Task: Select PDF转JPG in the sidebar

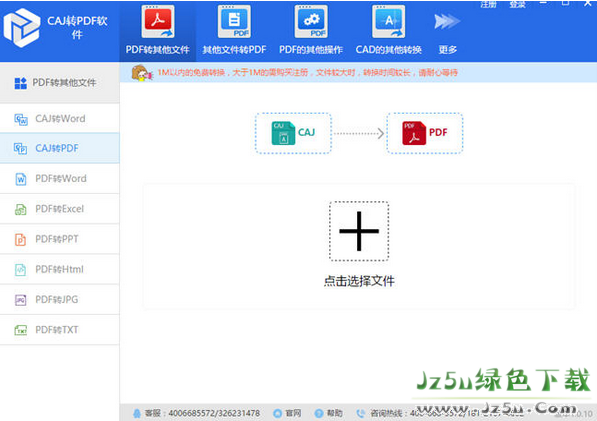Action: point(60,300)
